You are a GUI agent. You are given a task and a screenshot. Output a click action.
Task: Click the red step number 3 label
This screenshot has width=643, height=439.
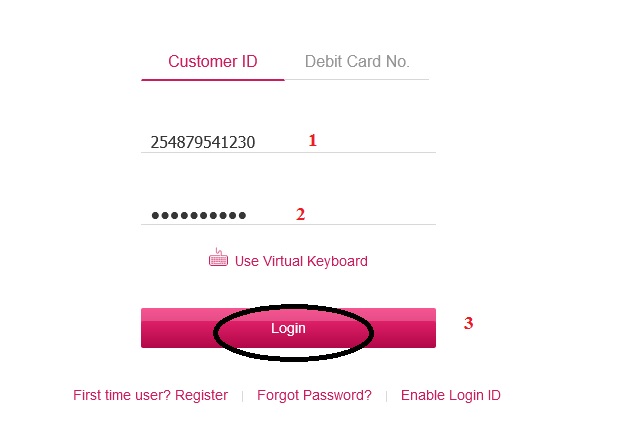(x=468, y=323)
